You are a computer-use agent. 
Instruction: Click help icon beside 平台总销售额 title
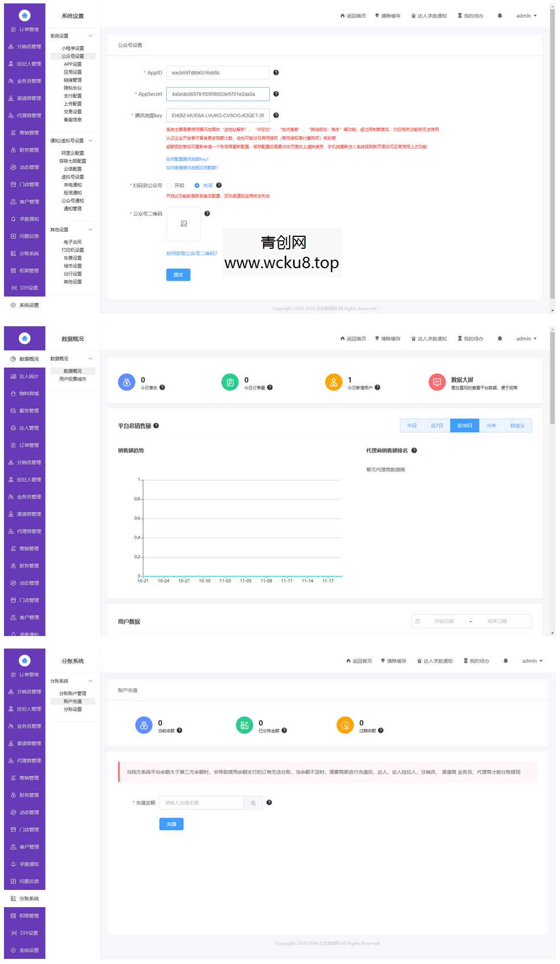[x=156, y=426]
